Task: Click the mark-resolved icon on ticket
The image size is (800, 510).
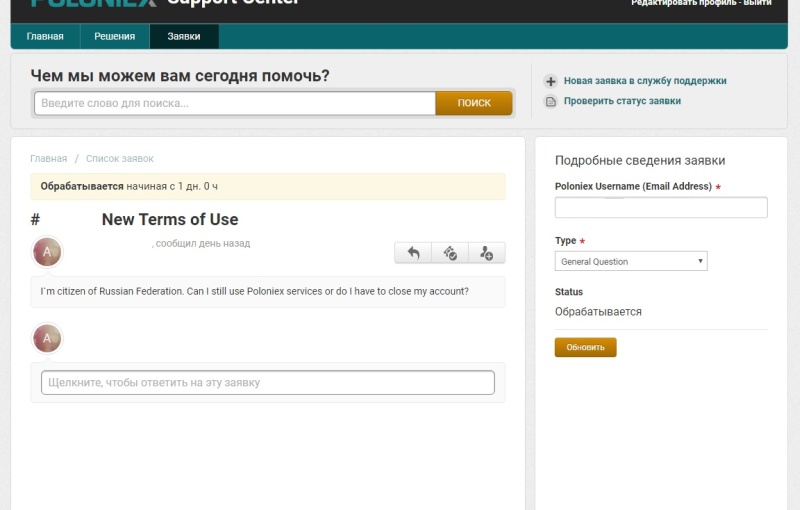Action: pos(450,252)
